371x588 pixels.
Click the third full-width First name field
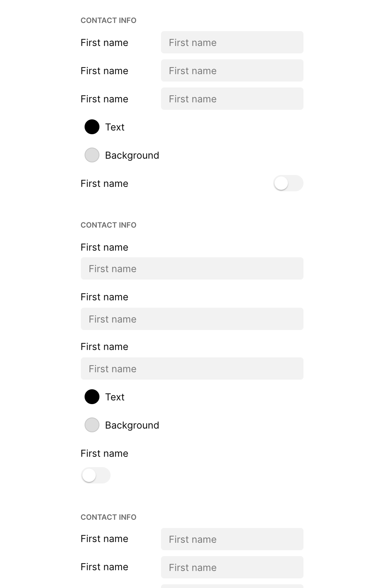[x=192, y=368]
